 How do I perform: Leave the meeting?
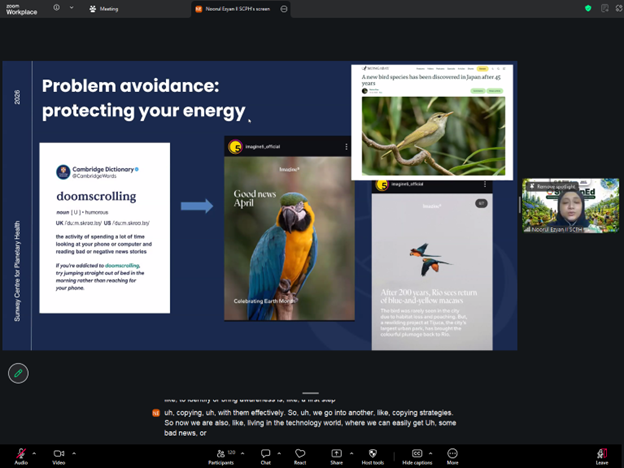click(601, 455)
